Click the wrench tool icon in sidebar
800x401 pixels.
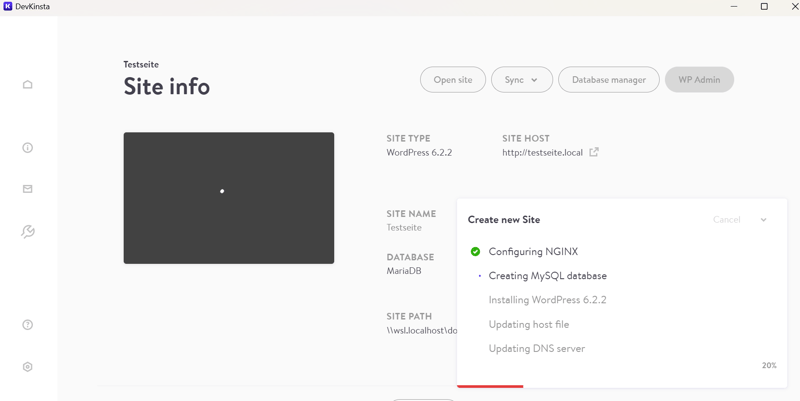click(28, 232)
